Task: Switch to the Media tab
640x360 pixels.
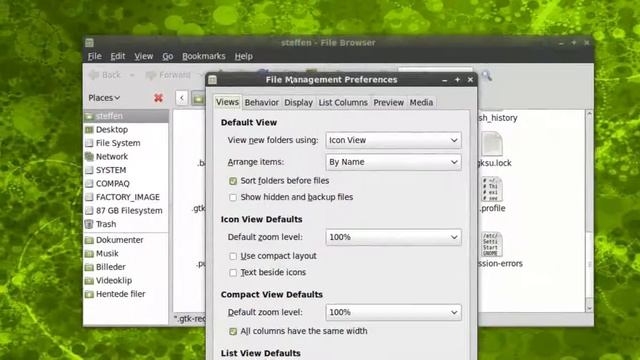Action: (x=421, y=102)
